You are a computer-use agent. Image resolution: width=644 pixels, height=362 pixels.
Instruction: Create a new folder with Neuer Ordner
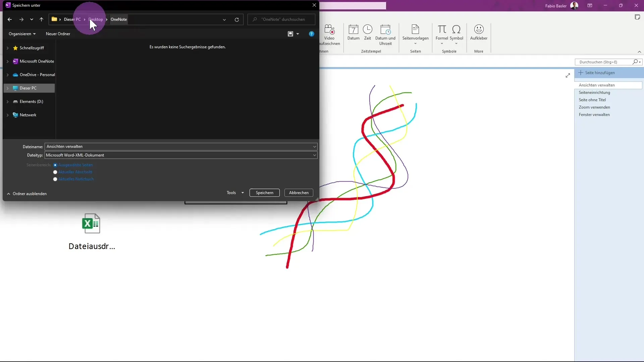58,34
